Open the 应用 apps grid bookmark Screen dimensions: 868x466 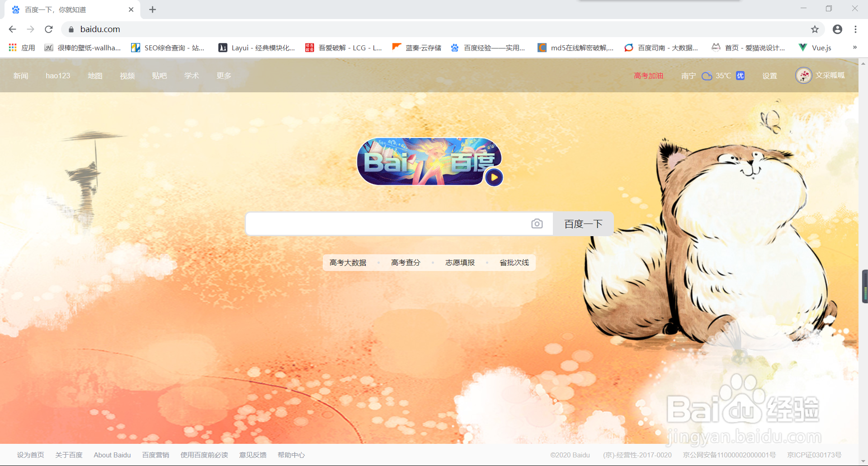(22, 48)
